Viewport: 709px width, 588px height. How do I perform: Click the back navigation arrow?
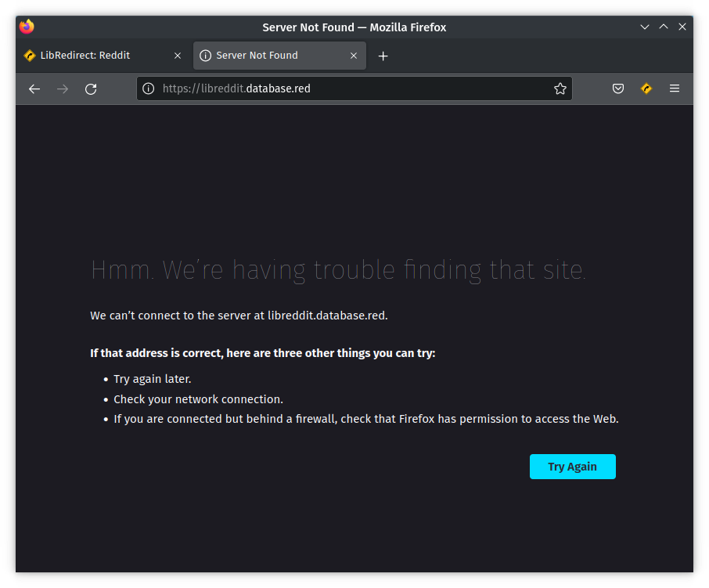[34, 88]
